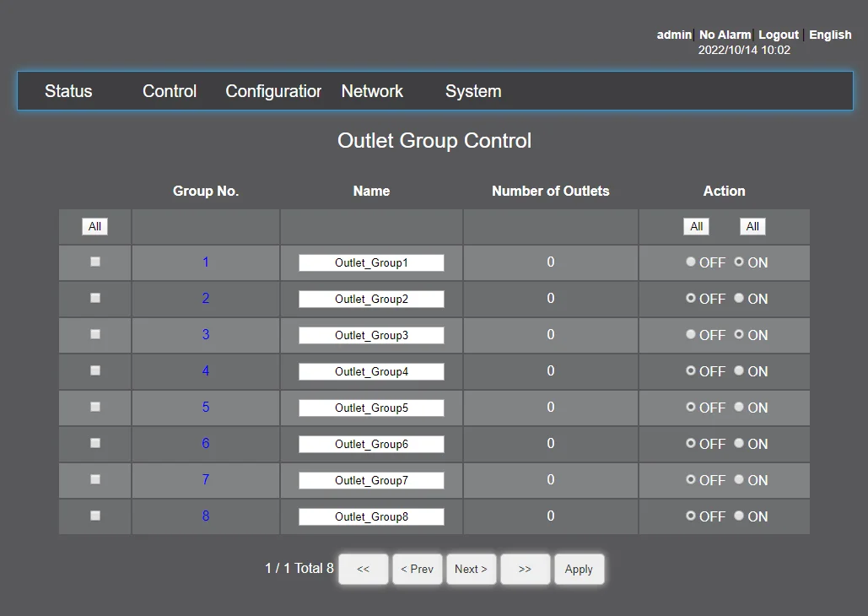Change language via English link
Viewport: 868px width, 616px height.
point(830,35)
